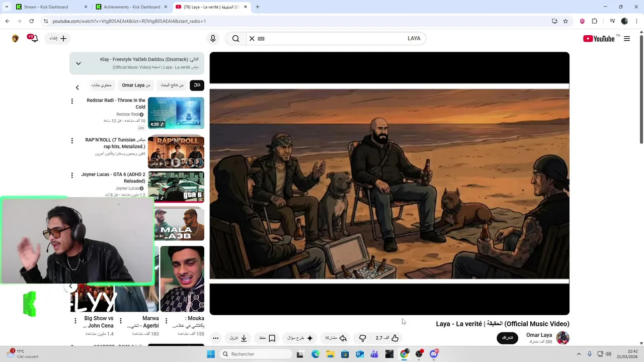
Task: Open options menu for Joyner Lucas GTA 6
Action: click(x=72, y=175)
